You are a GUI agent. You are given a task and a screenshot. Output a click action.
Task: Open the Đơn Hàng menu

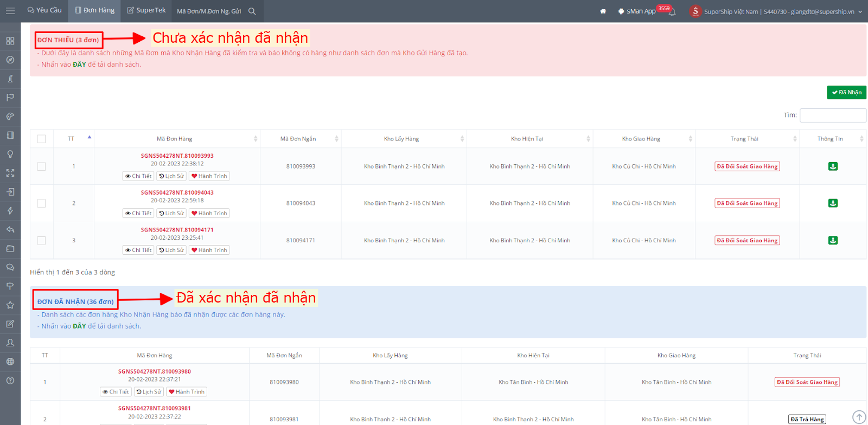95,10
